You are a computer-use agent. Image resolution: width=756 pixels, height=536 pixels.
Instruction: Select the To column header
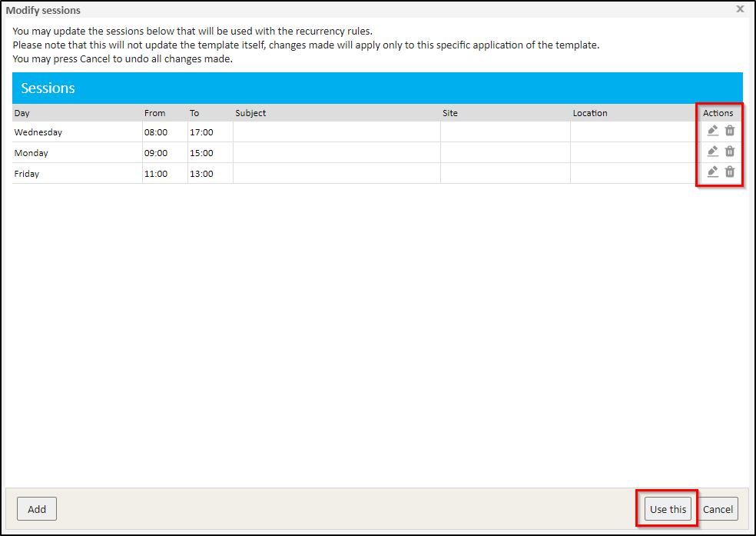tap(194, 113)
